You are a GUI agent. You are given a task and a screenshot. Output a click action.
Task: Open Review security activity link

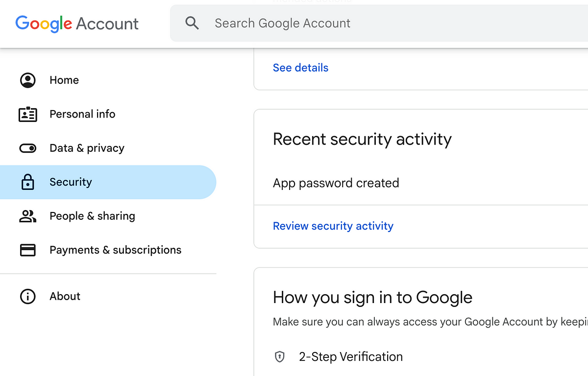tap(333, 226)
